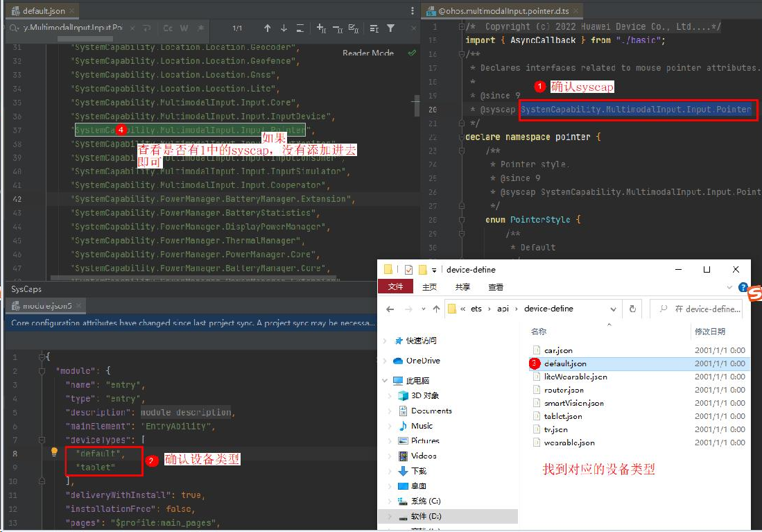Unselect occurrence icon in search bar
762x532 pixels.
click(x=338, y=28)
